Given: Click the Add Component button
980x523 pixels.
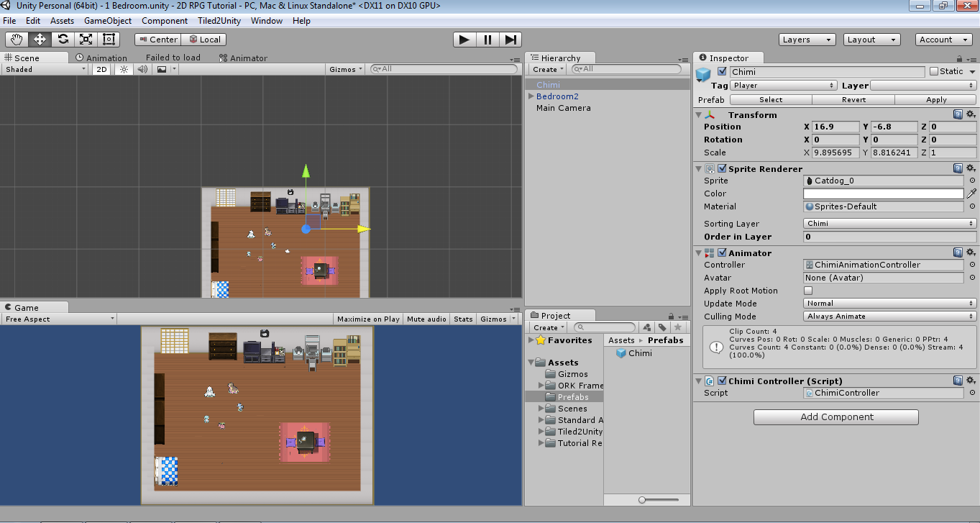Looking at the screenshot, I should (835, 417).
